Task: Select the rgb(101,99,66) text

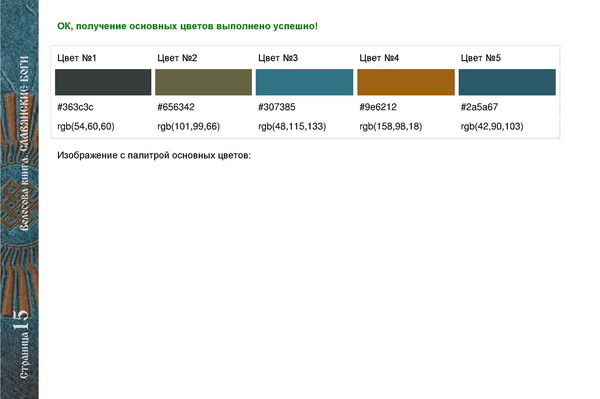Action: (x=189, y=127)
